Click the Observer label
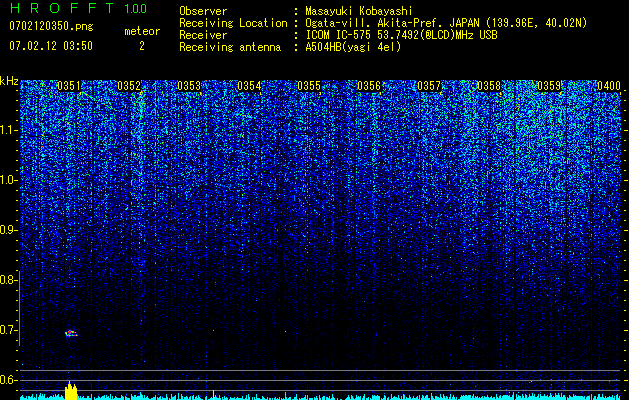This screenshot has height=400, width=629. [203, 11]
